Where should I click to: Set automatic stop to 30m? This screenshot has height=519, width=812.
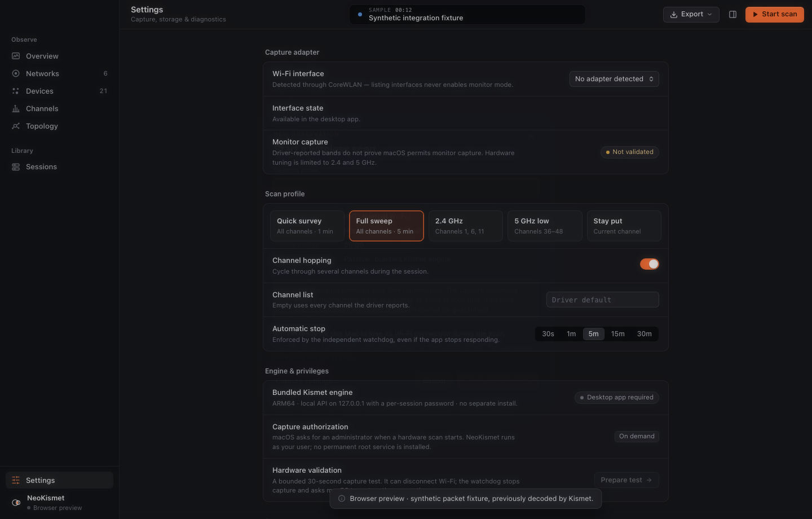click(x=645, y=334)
